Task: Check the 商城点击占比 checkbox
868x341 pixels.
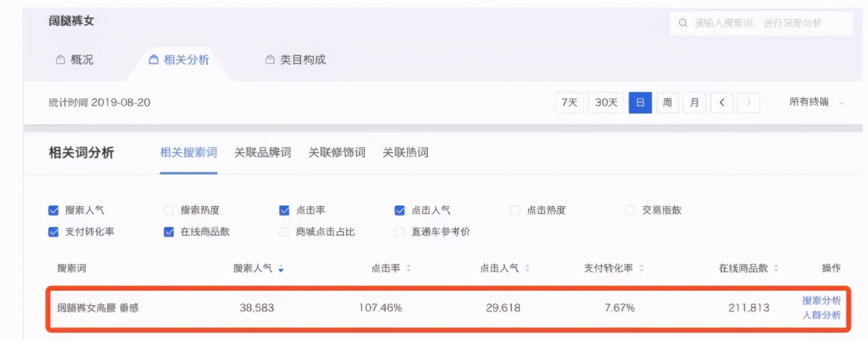Action: coord(284,232)
